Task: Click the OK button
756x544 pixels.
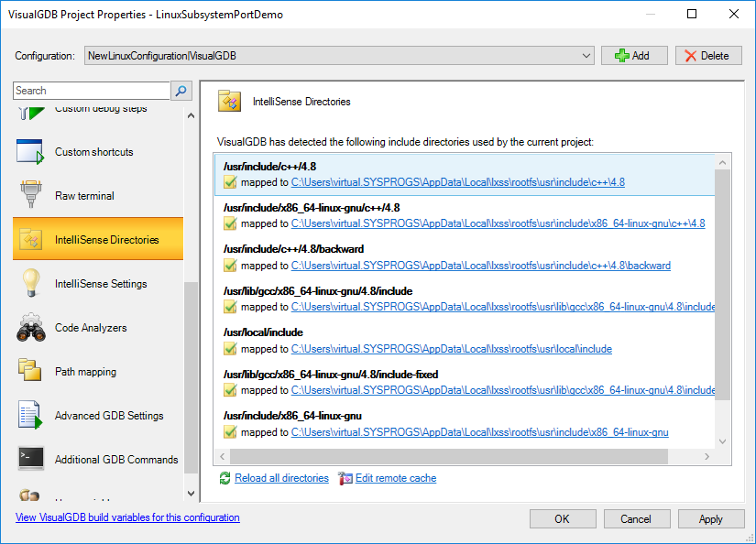Action: click(x=563, y=519)
